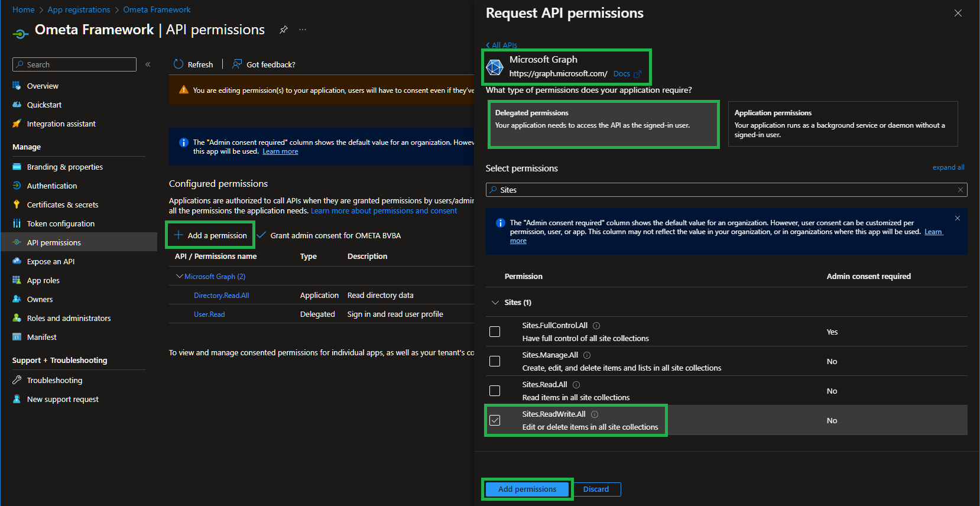Screen dimensions: 980x506
Task: Select Delegated permissions option
Action: point(603,124)
